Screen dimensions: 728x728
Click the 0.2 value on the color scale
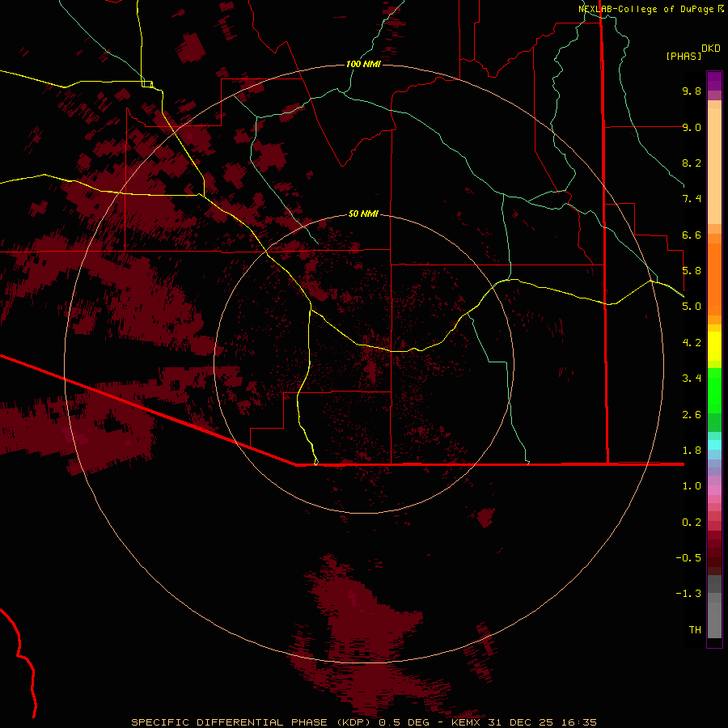(692, 523)
